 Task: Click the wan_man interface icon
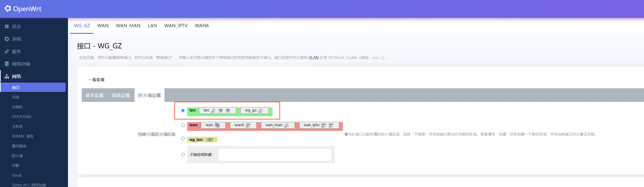287,125
